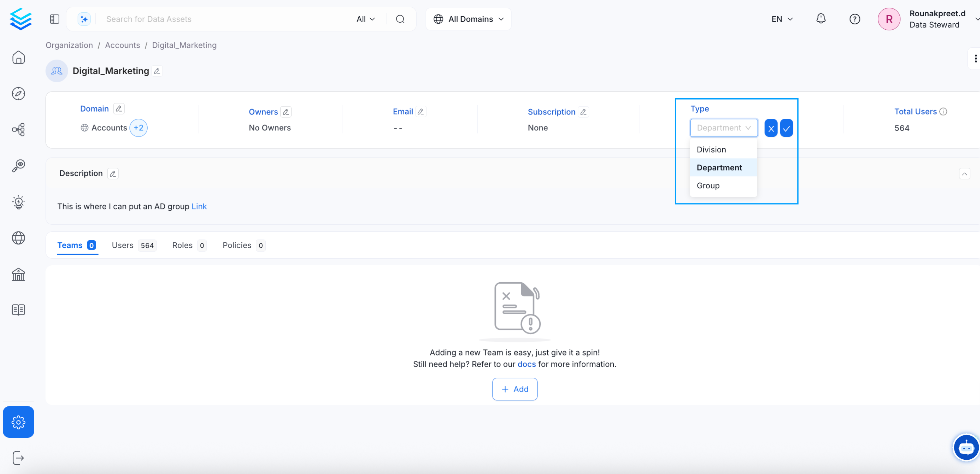This screenshot has width=980, height=474.
Task: Open the Explore compass icon in sidebar
Action: tap(18, 94)
